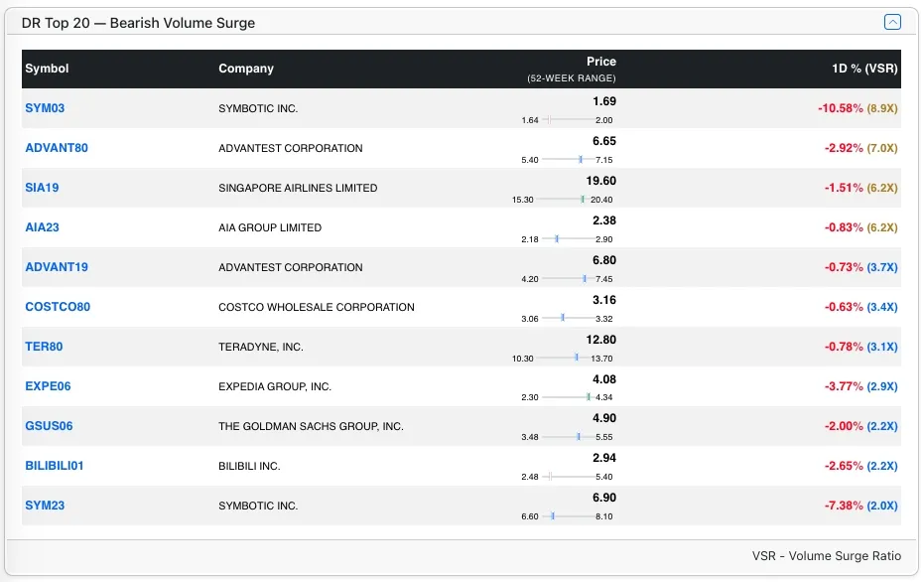
Task: Click COSTCO WHOLESALE CORPORATION company name
Action: click(317, 307)
